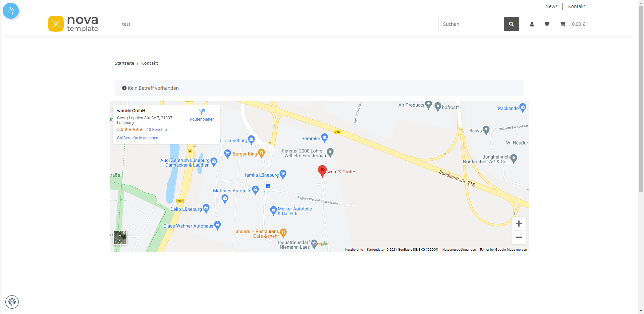Image resolution: width=644 pixels, height=314 pixels.
Task: Click the cart total 0,00 €
Action: pyautogui.click(x=579, y=24)
